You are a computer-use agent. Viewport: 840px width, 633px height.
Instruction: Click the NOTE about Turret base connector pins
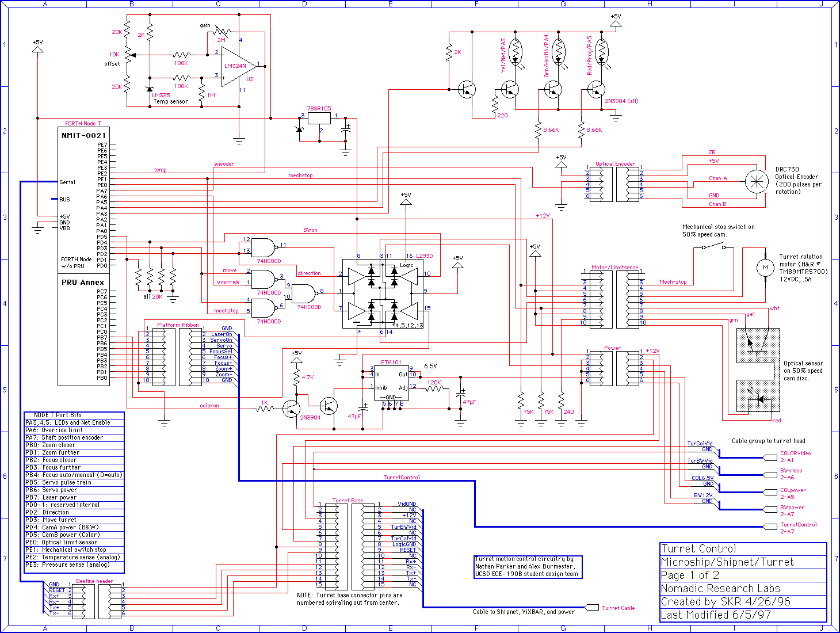(x=350, y=599)
